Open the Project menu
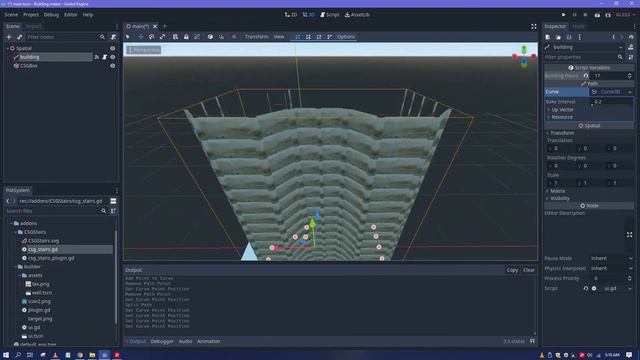 pyautogui.click(x=31, y=15)
